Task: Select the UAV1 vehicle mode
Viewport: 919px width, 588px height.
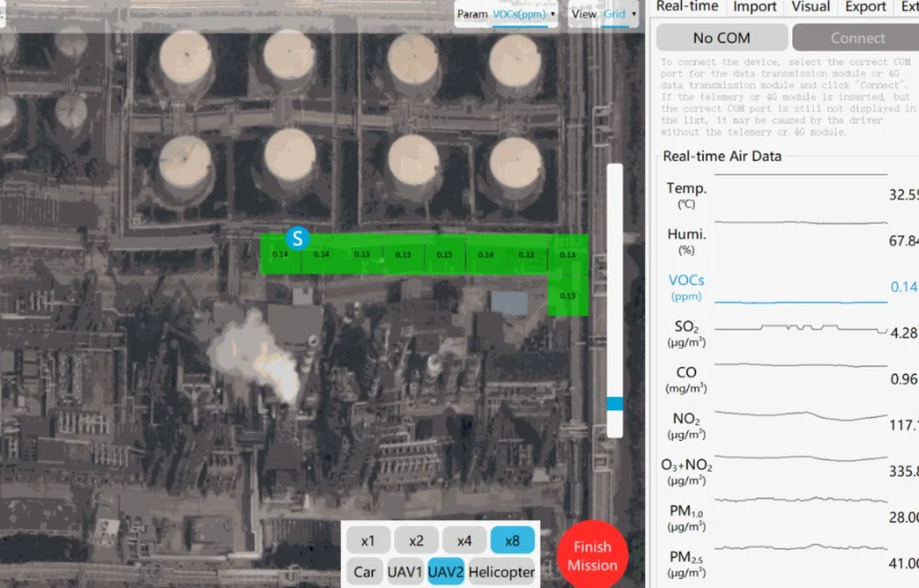Action: coord(406,571)
